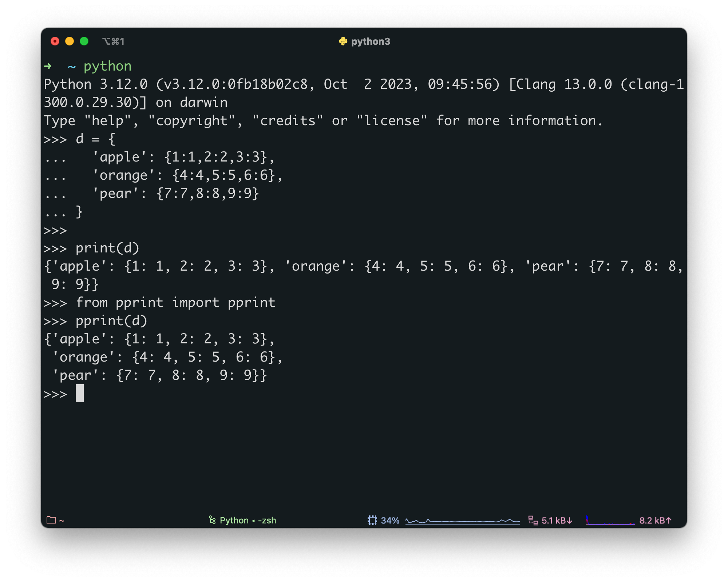This screenshot has height=582, width=728.
Task: Click the 'from pprint import pprint' line
Action: click(x=159, y=303)
